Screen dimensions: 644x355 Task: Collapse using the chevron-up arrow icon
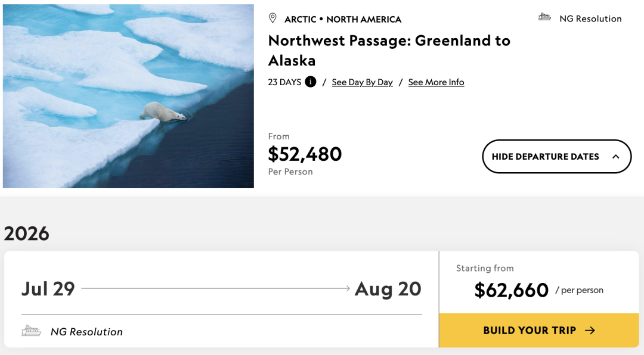click(615, 157)
